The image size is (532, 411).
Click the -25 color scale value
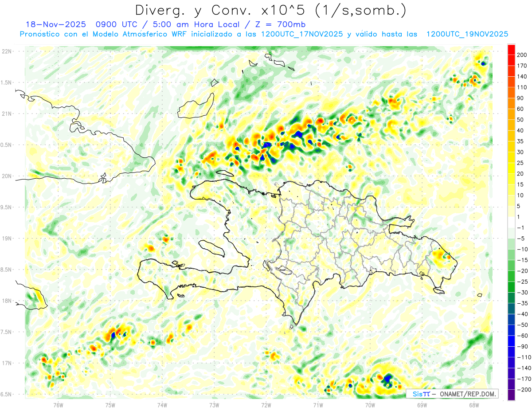(522, 282)
